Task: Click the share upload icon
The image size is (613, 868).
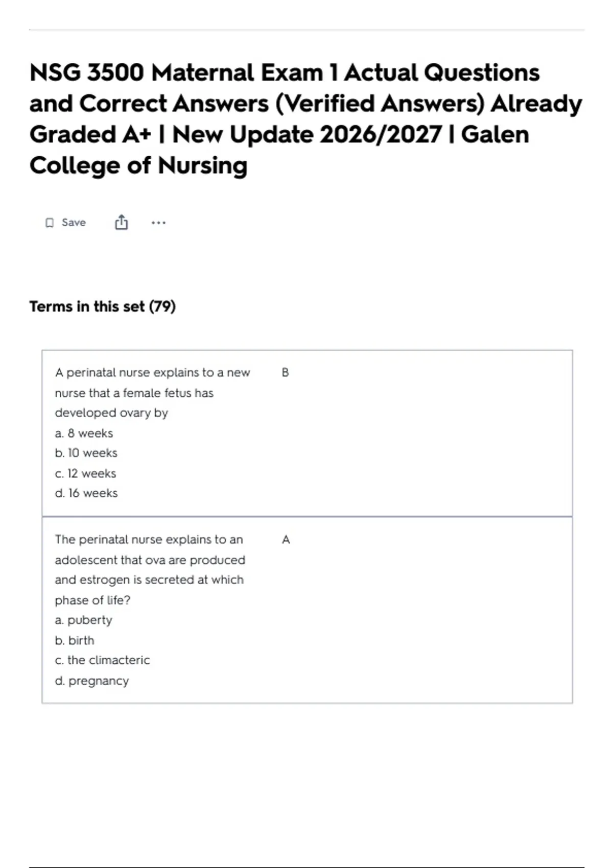Action: [x=121, y=222]
